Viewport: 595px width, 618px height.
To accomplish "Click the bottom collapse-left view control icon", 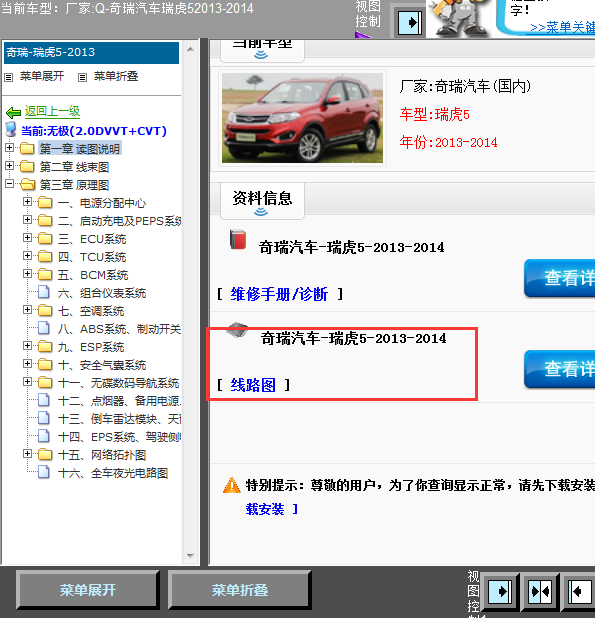I will pos(579,591).
